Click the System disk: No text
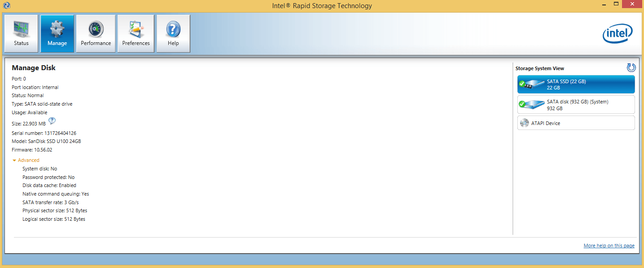 click(40, 169)
